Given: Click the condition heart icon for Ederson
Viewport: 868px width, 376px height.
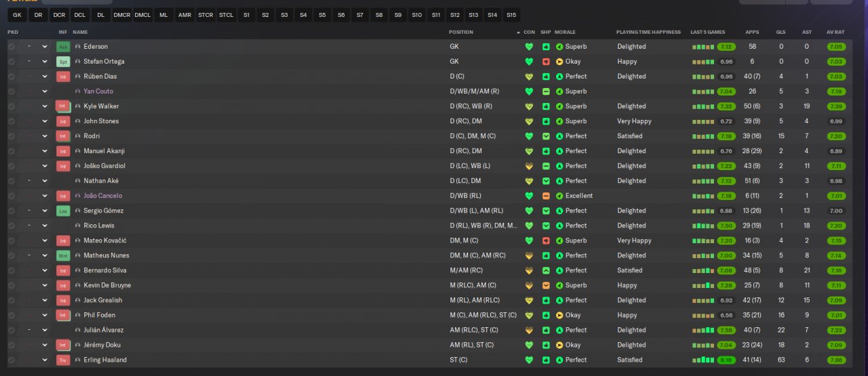Looking at the screenshot, I should (530, 47).
